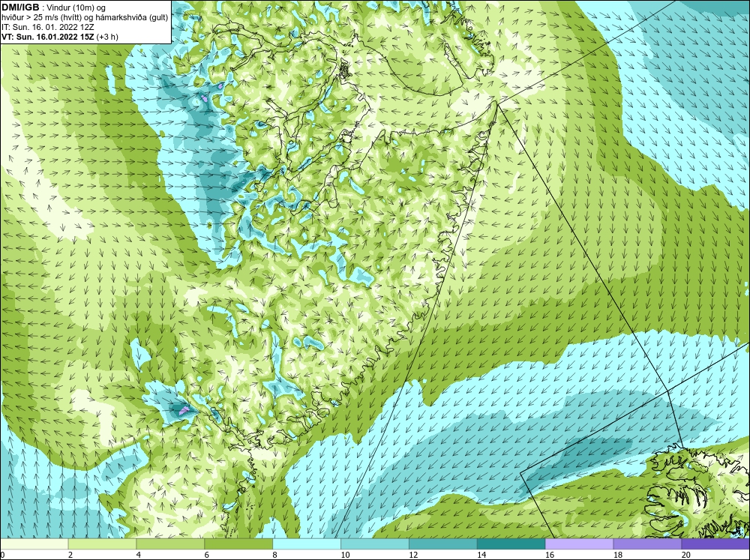Click the 0–2 m/s pale yellow legend swatch
This screenshot has height=560, width=750.
34,544
